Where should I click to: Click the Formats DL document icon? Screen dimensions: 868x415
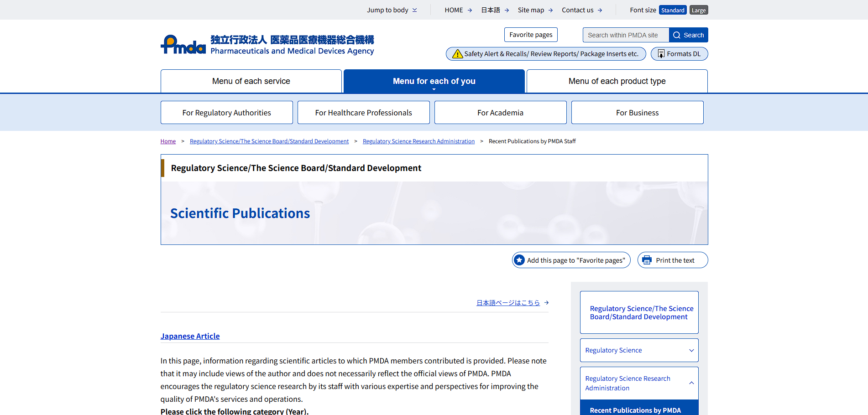point(661,54)
